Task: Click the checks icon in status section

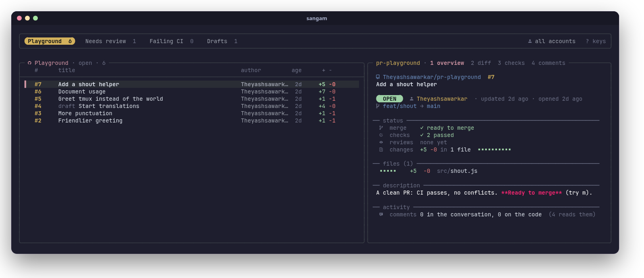Action: point(381,135)
